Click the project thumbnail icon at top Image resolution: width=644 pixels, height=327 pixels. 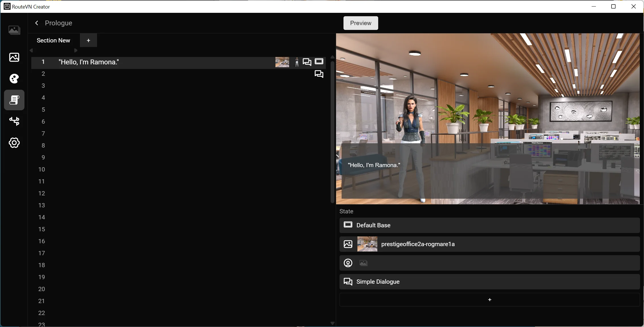click(14, 30)
